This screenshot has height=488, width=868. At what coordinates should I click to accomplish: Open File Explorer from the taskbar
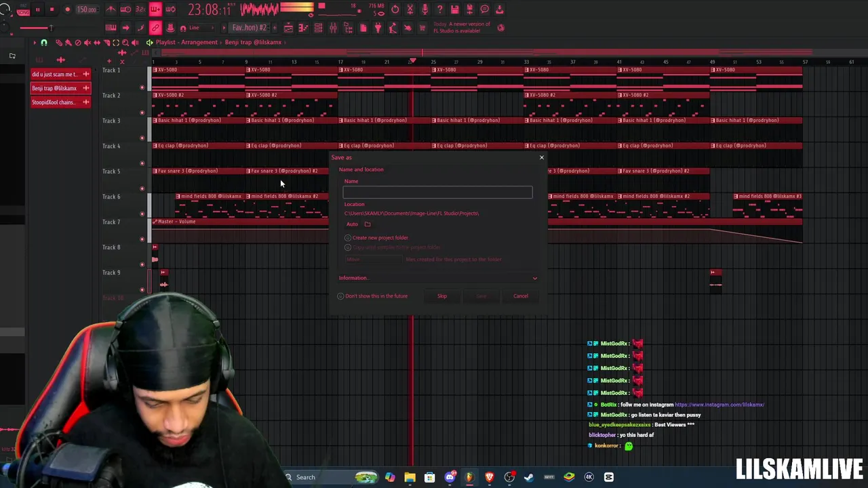(x=410, y=477)
